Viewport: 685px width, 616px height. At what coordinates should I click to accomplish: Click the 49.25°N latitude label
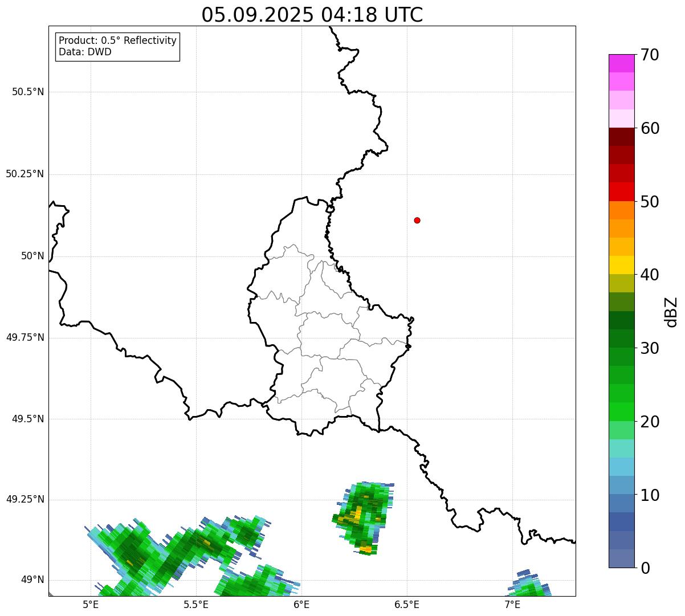25,499
